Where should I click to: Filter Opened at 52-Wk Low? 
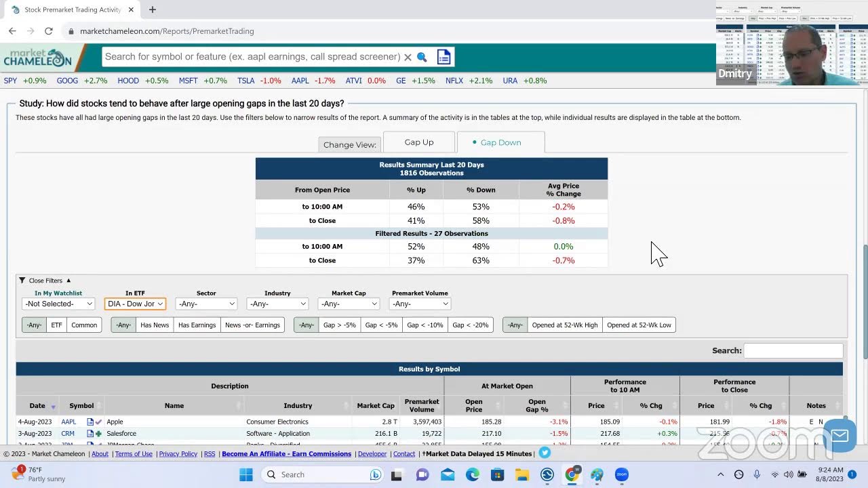(639, 325)
